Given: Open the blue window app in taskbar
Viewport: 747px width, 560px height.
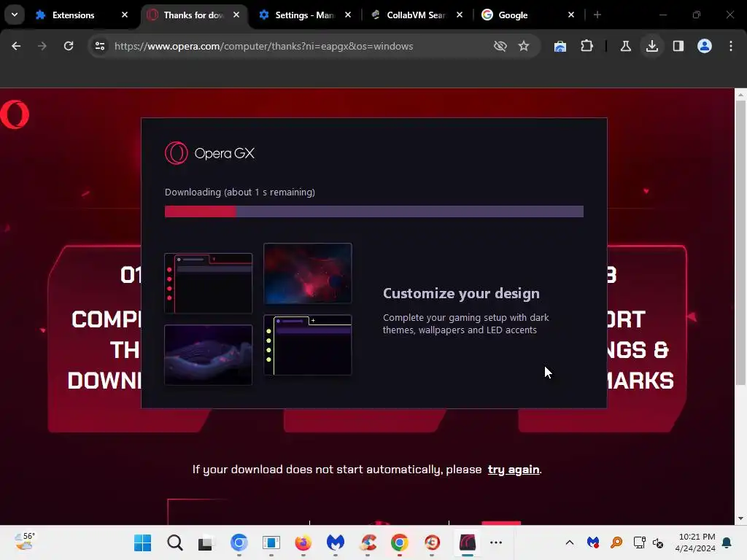Looking at the screenshot, I should coord(271,542).
